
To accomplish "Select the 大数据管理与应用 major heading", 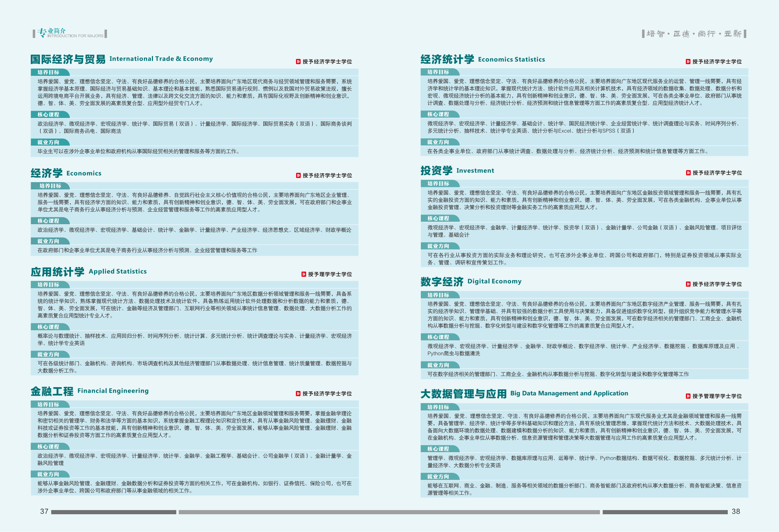I will click(463, 394).
